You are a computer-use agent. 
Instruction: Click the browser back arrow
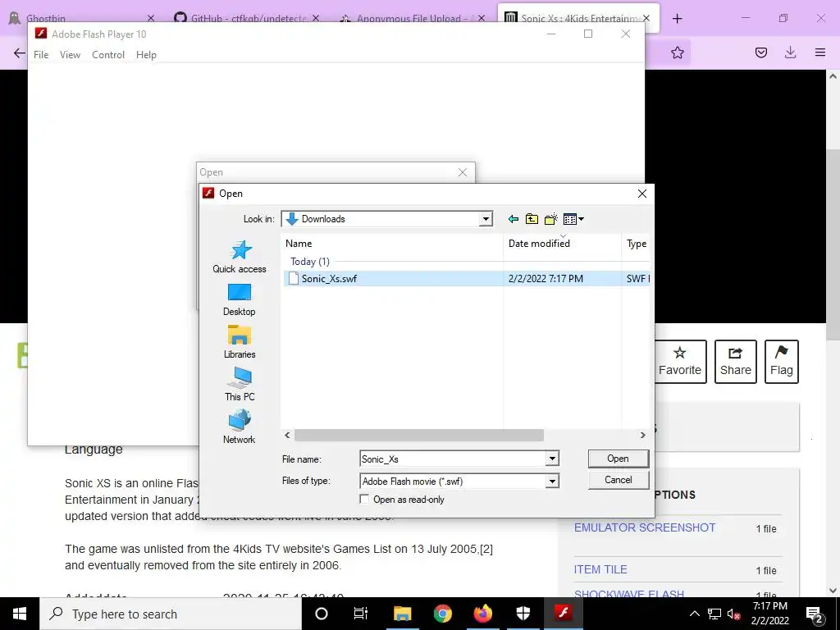(20, 52)
